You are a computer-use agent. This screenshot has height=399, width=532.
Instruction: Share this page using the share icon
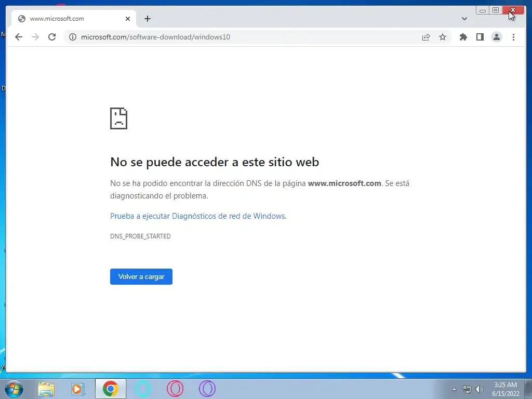coord(426,37)
